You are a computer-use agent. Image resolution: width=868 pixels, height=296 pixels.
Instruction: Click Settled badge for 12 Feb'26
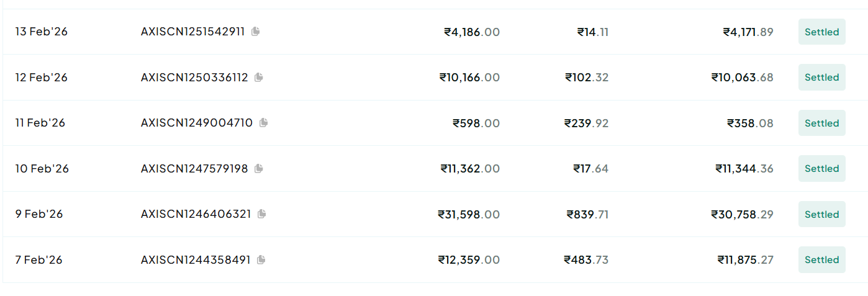click(821, 78)
